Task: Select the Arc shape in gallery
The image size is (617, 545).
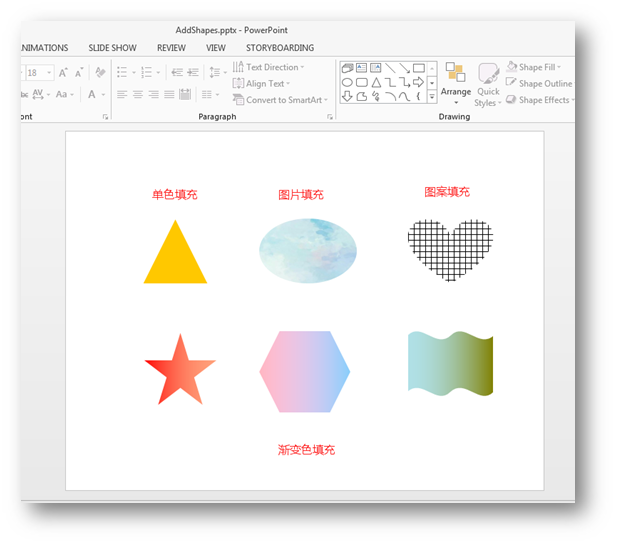Action: [390, 96]
